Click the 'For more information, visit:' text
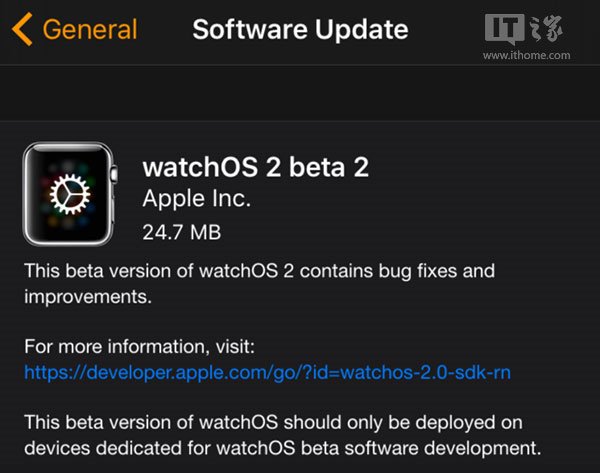600x473 pixels. pos(139,347)
